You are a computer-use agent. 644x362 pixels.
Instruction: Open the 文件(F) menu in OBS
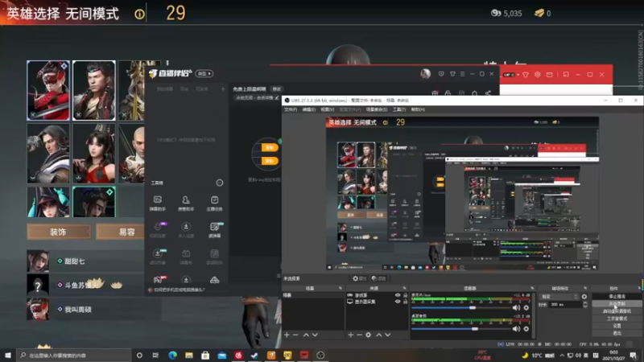(291, 109)
